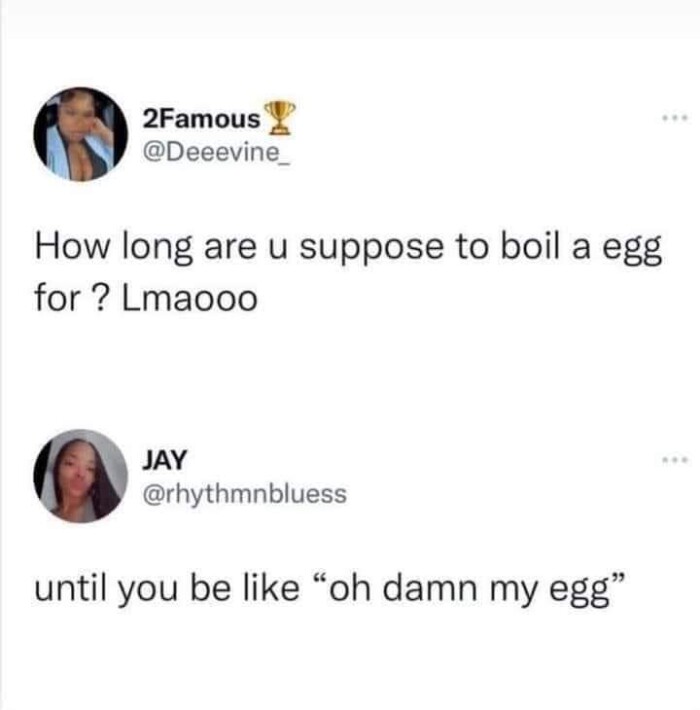This screenshot has height=710, width=700.
Task: Click the trophy emoji beside 2Famous
Action: click(x=280, y=118)
